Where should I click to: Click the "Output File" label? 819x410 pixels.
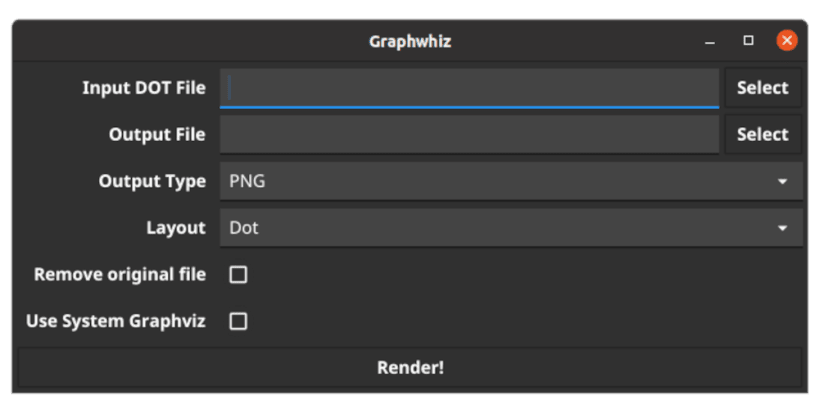point(157,134)
